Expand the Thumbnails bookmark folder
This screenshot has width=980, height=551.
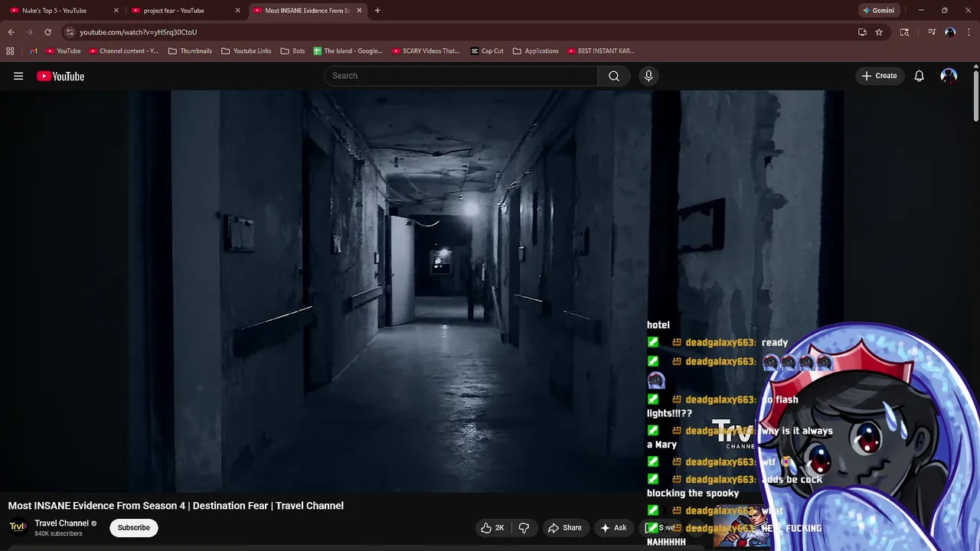pyautogui.click(x=190, y=51)
